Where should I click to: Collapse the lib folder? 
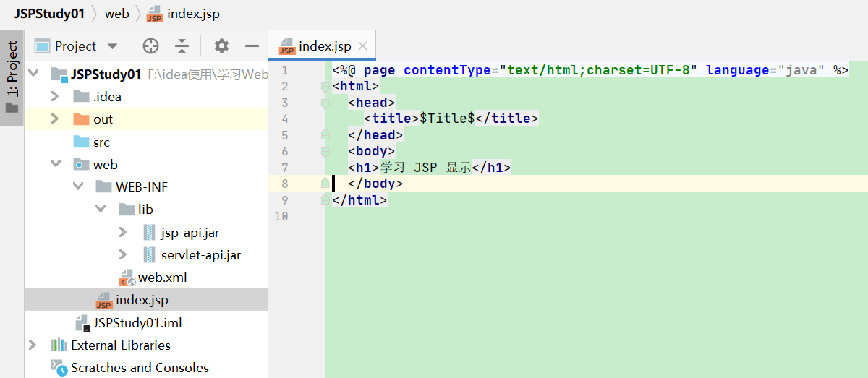101,209
